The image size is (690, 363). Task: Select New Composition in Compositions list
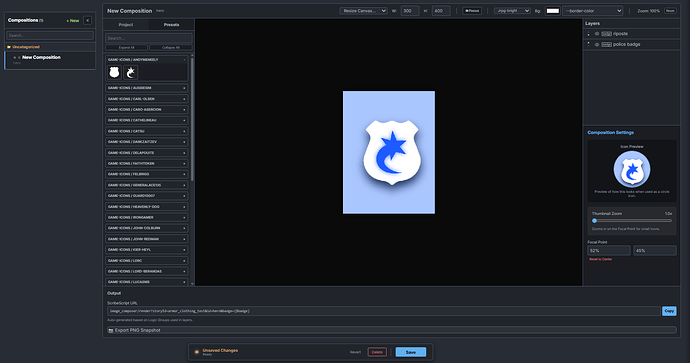click(50, 60)
